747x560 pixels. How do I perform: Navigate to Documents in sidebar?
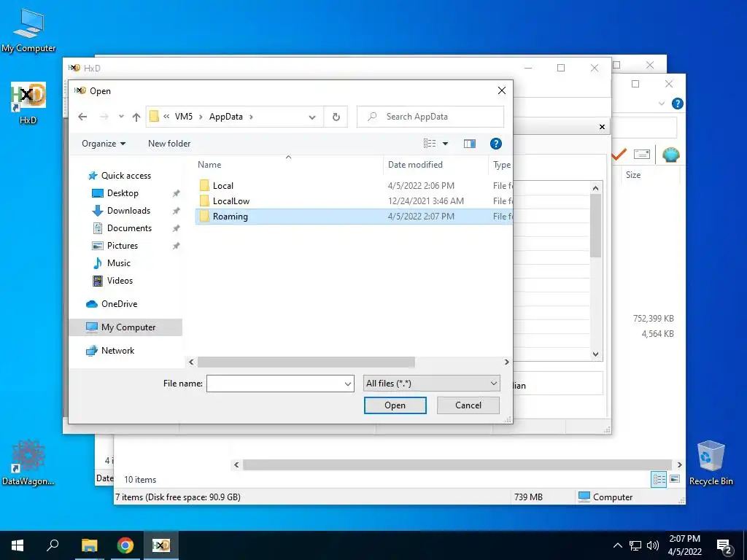coord(129,228)
